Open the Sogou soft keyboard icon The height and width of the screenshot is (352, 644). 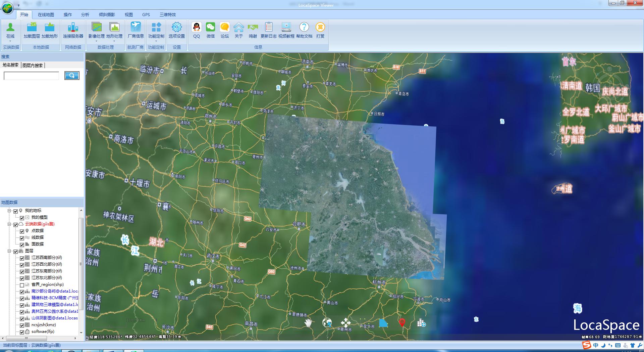pos(618,345)
